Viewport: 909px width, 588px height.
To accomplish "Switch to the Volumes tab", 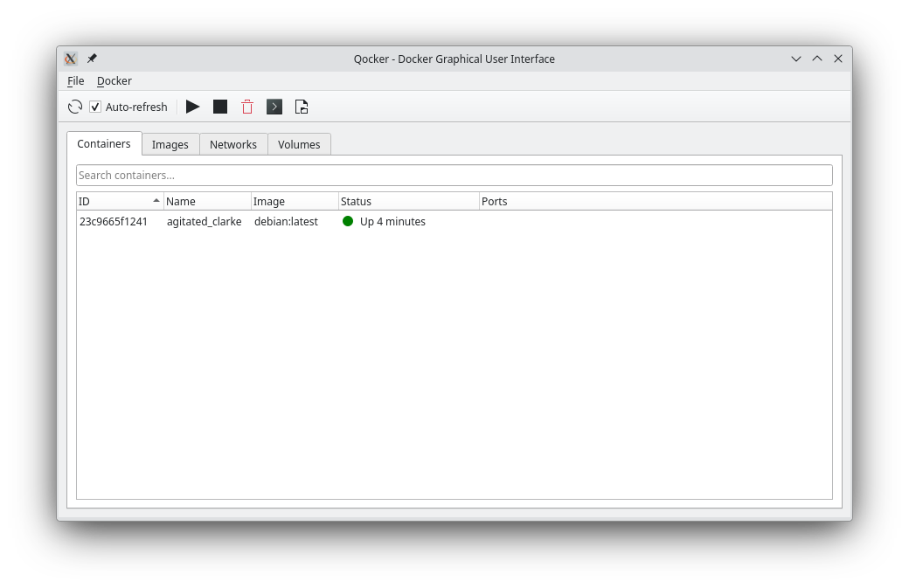I will click(x=299, y=144).
